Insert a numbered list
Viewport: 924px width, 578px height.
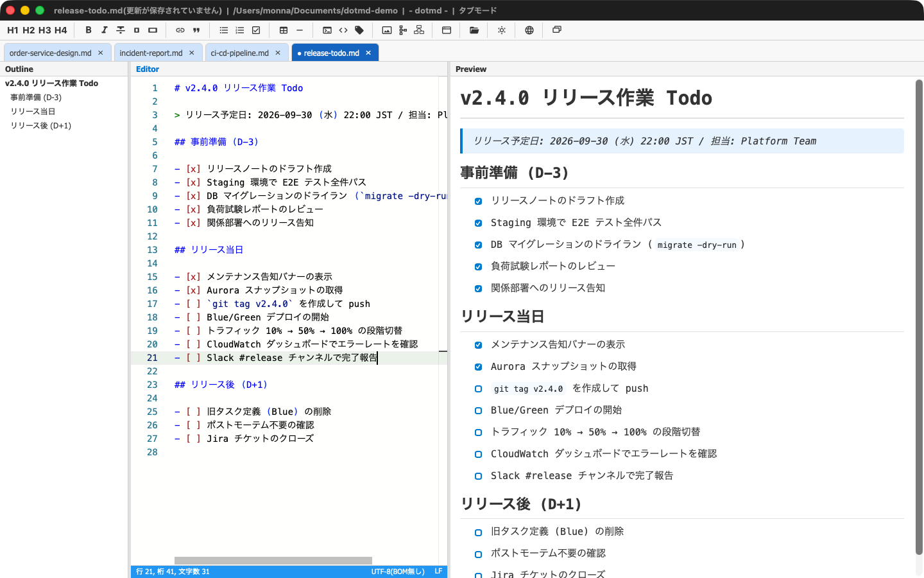tap(240, 30)
